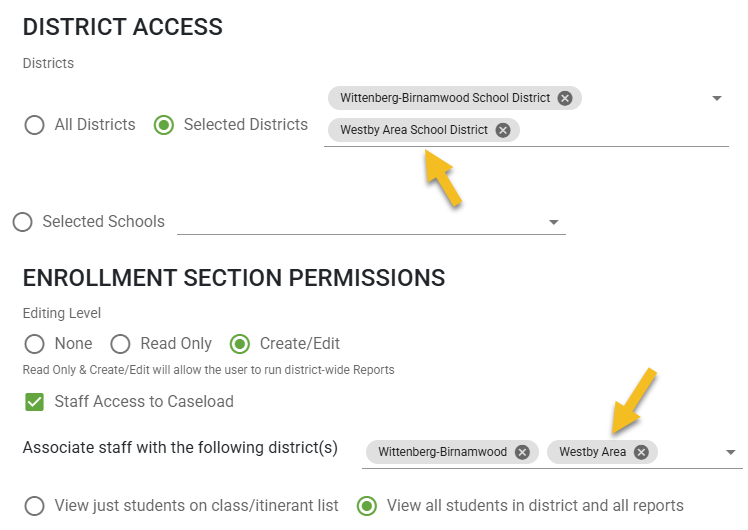Remove Wittenberg-Birnamwood School District chip

click(565, 98)
